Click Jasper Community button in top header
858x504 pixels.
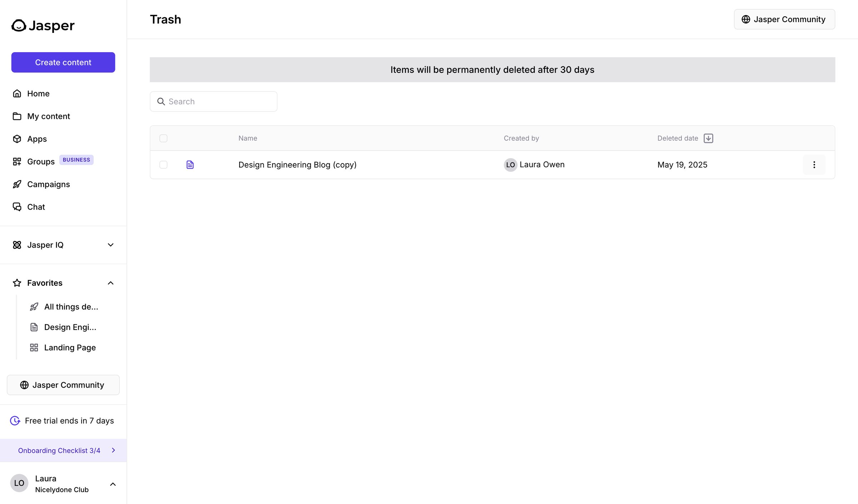tap(784, 19)
